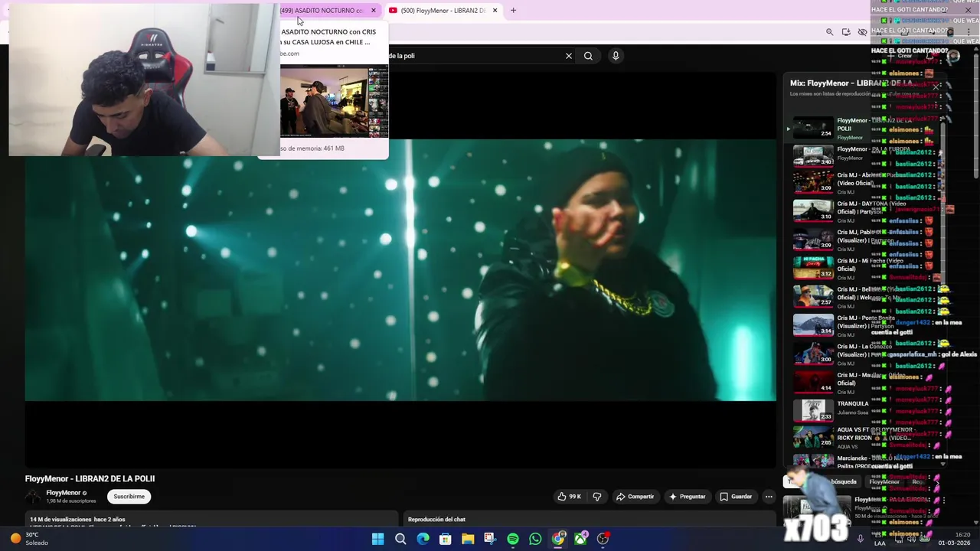Click the YouTube search input field
Viewport: 980px width, 551px height.
tap(475, 56)
